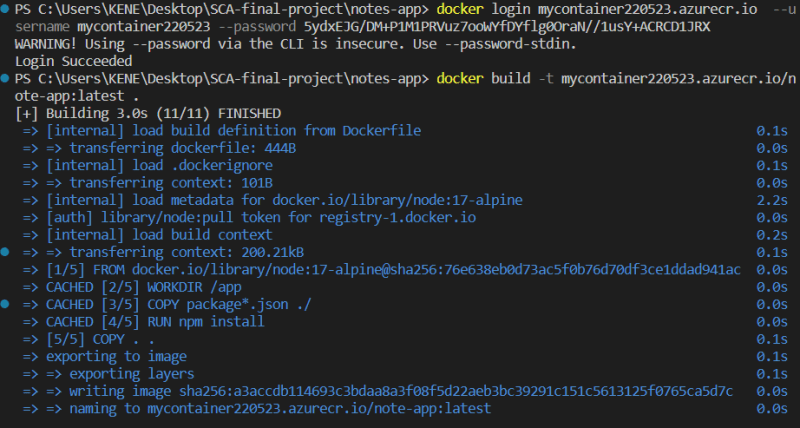This screenshot has height=428, width=800.
Task: Click the 'docker login' command text
Action: (x=483, y=9)
